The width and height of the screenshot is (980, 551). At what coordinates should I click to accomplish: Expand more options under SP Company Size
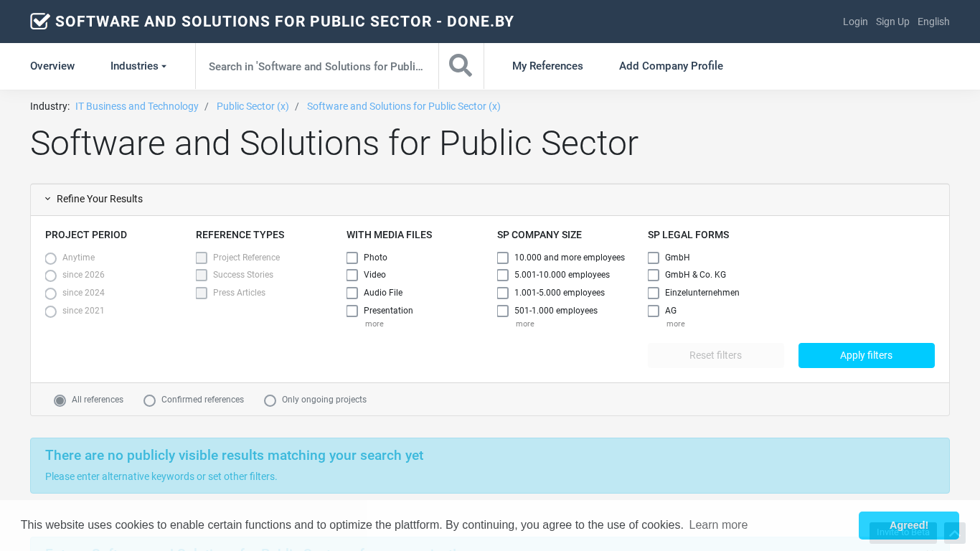tap(524, 324)
